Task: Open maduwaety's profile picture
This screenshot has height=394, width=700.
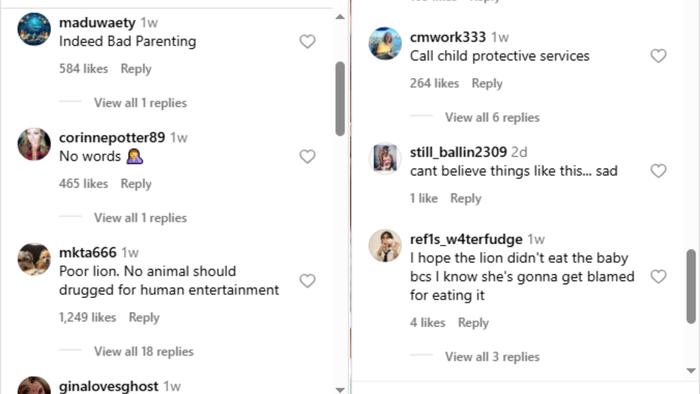Action: [x=34, y=29]
